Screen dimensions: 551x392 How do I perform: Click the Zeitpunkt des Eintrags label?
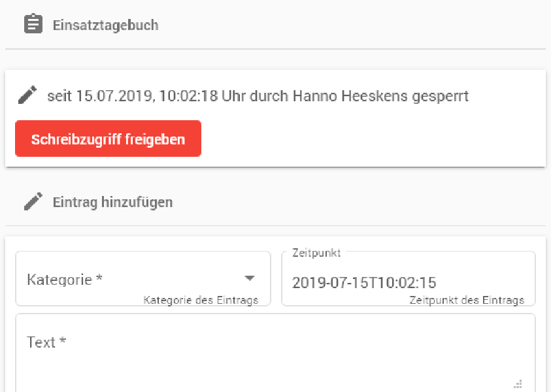click(x=468, y=301)
